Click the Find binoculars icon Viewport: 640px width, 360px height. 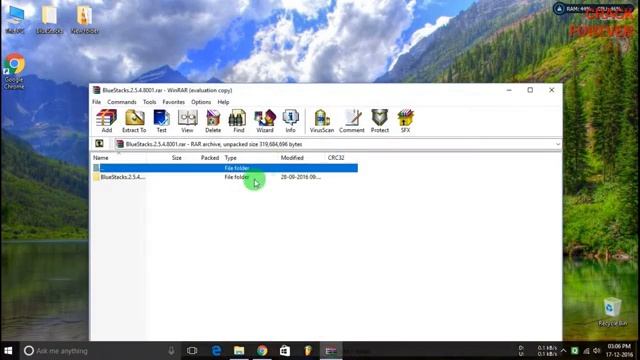point(238,121)
